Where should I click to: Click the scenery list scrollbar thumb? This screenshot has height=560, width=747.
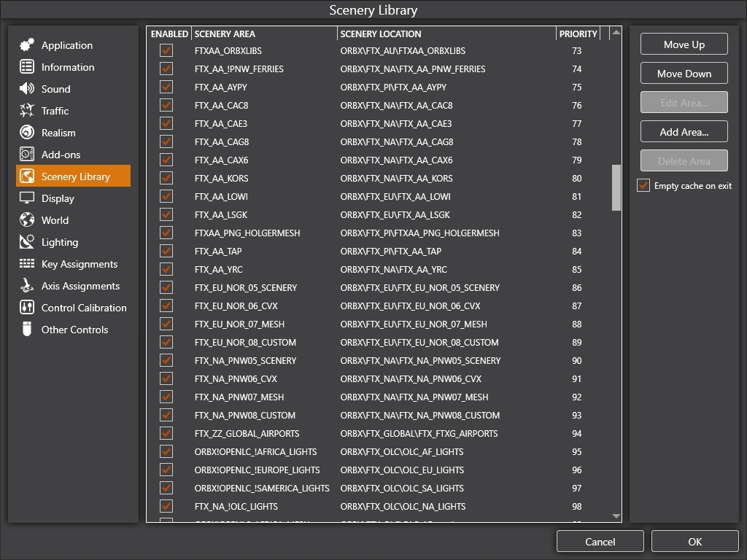click(616, 187)
